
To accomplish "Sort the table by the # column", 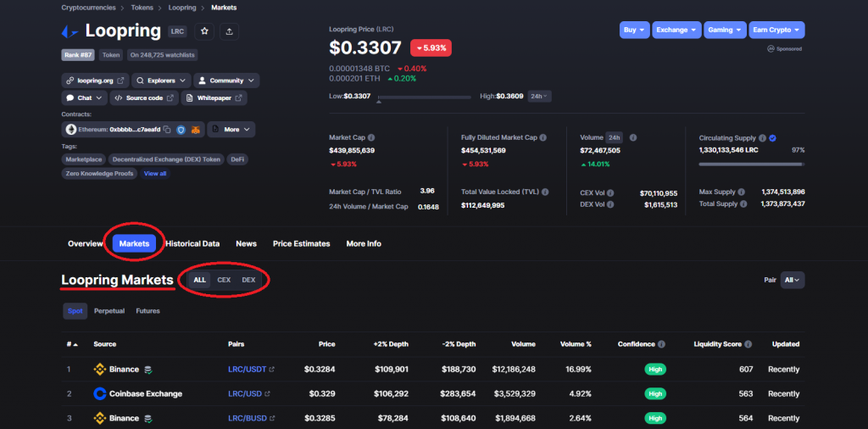I will tap(72, 344).
